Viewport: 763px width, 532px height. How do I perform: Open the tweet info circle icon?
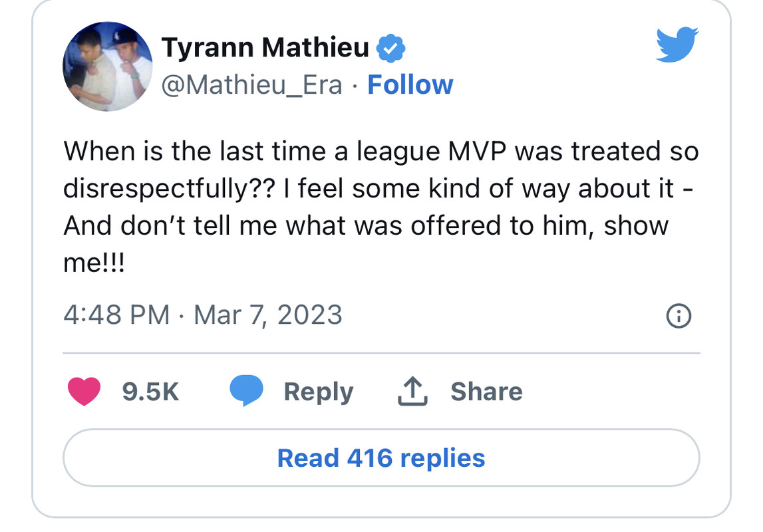tap(679, 316)
